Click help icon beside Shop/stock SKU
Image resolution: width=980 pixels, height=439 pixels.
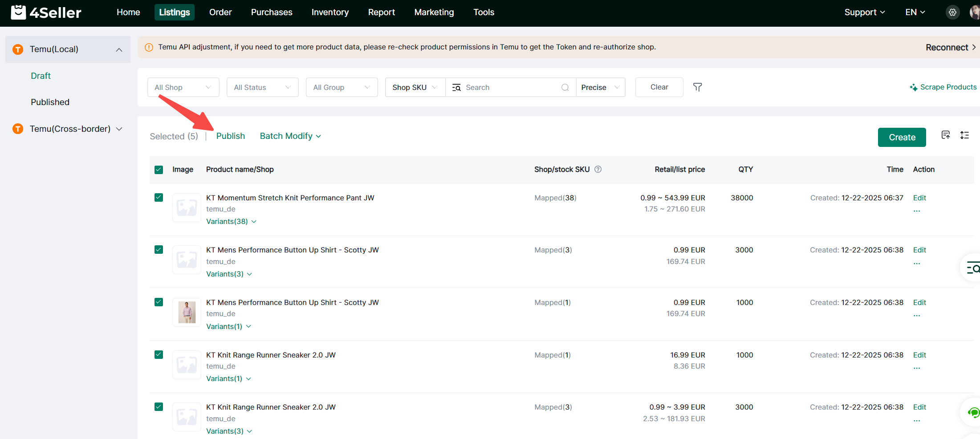point(598,169)
